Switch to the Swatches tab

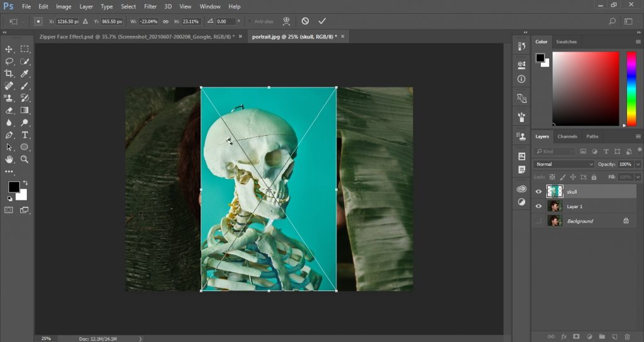[567, 42]
